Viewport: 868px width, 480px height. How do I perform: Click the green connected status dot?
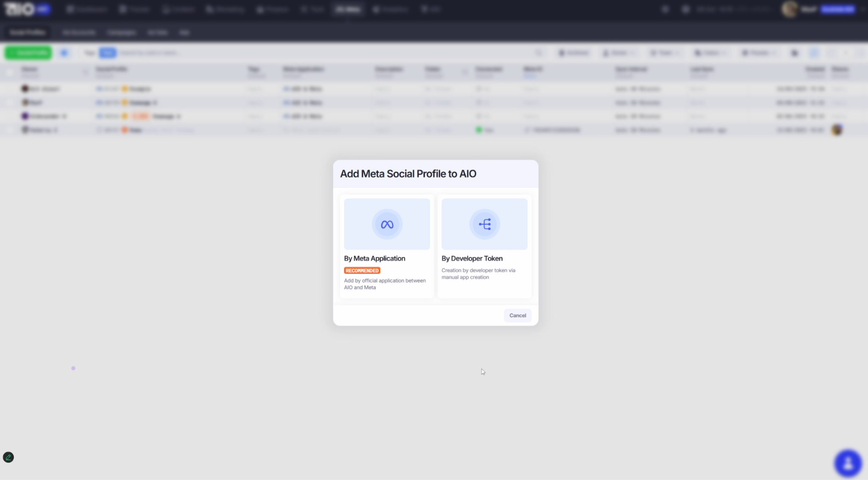(x=479, y=130)
